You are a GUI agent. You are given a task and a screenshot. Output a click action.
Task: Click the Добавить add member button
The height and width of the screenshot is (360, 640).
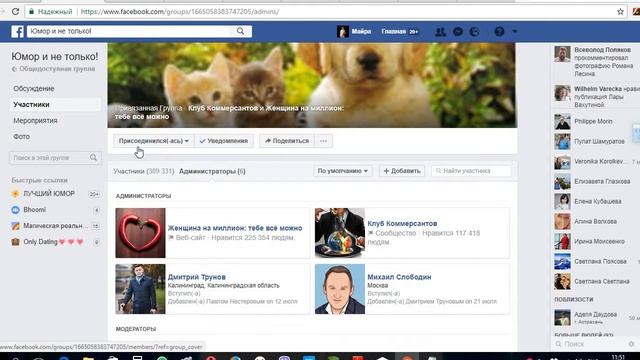click(x=402, y=171)
